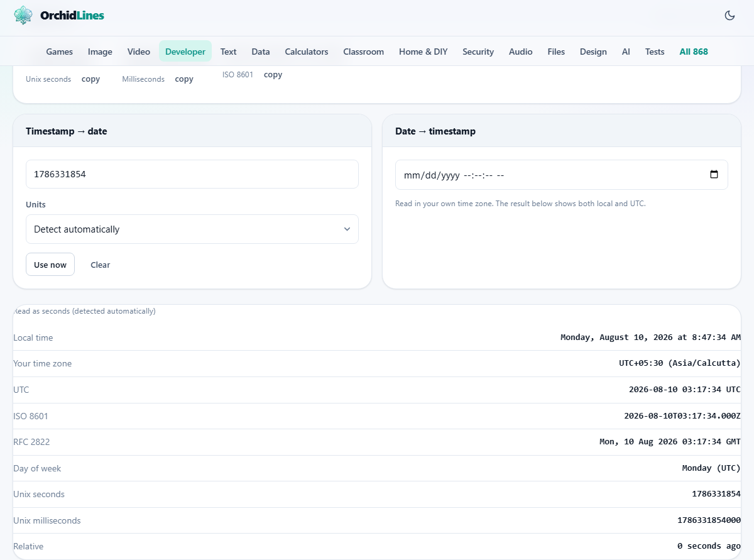Focus the mm/dd/yyyy date-time input
Screen dimensions: 754x560
coord(562,175)
